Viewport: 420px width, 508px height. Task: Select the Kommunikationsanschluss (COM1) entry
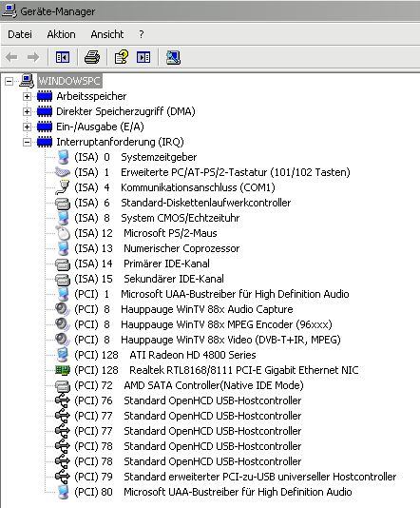click(x=175, y=187)
